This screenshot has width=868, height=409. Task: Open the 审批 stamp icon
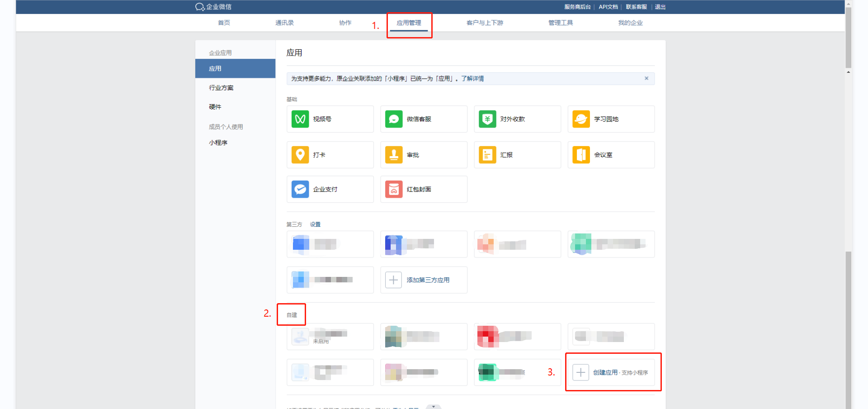click(x=394, y=155)
